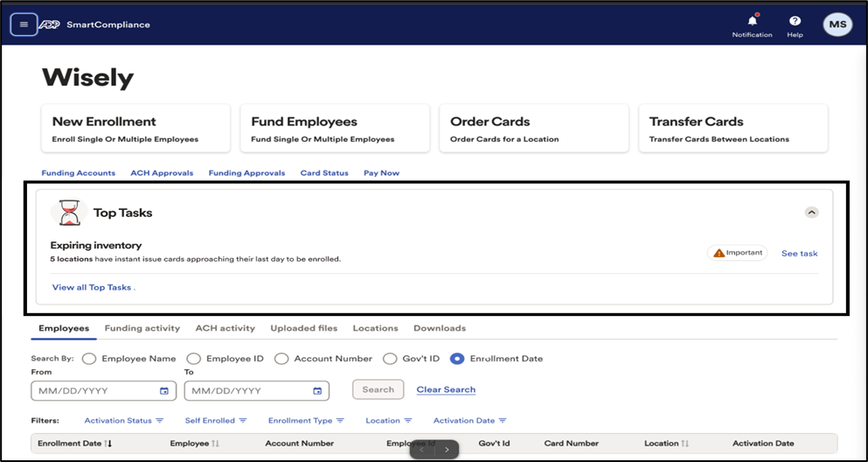Switch to the Employees tab
868x462 pixels.
pyautogui.click(x=64, y=328)
